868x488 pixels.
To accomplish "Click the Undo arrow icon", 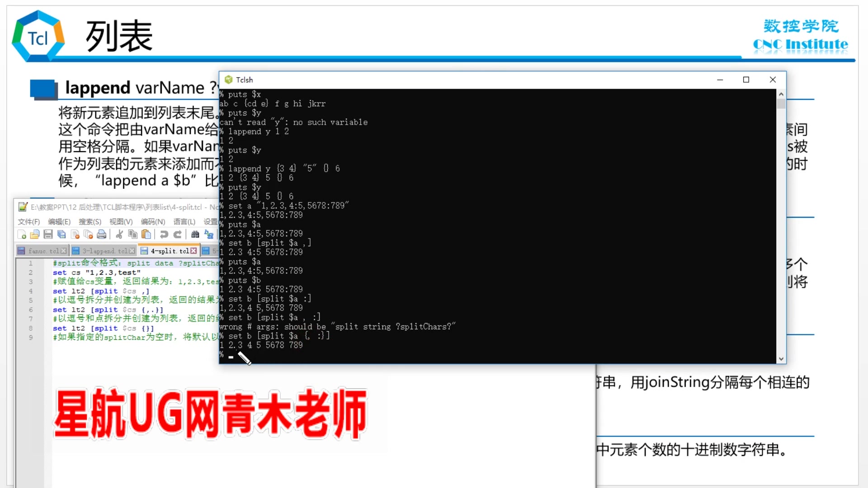I will tap(164, 234).
